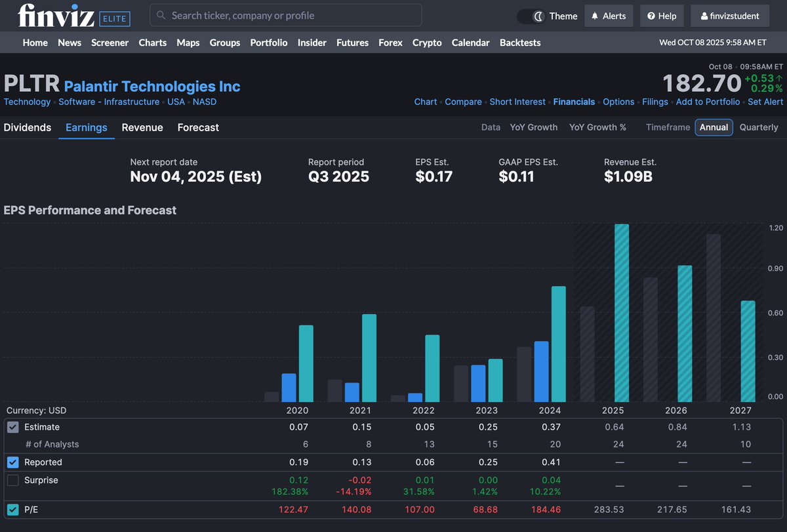Open the Screener page
Image resolution: width=787 pixels, height=532 pixels.
(110, 43)
